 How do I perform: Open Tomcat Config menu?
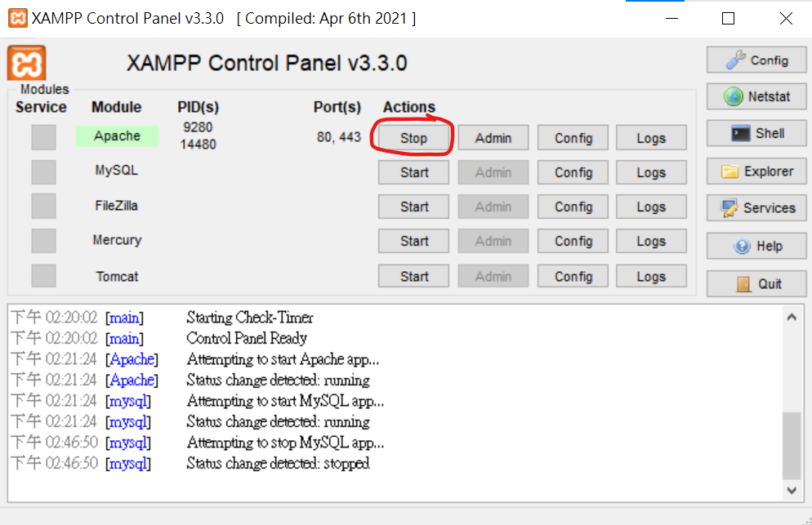573,276
